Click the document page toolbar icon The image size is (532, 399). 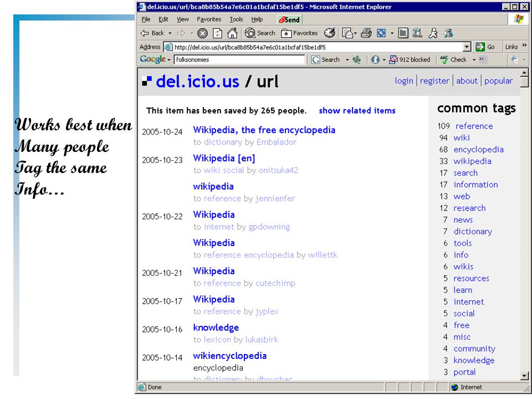tap(403, 33)
